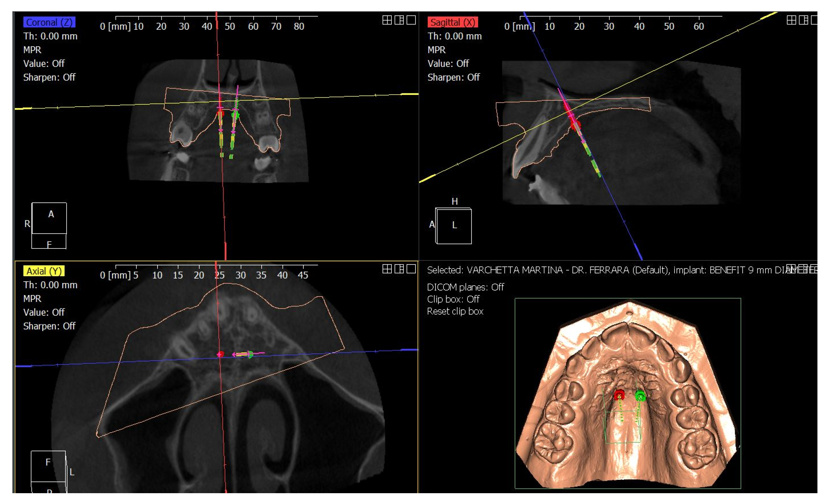Click Reset clip box
This screenshot has height=504, width=828.
(x=455, y=312)
